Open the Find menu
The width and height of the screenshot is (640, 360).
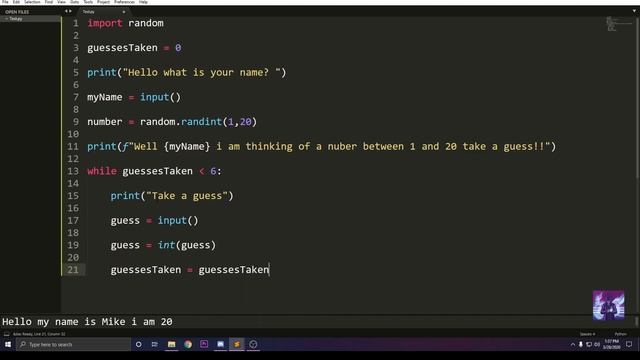tap(49, 2)
